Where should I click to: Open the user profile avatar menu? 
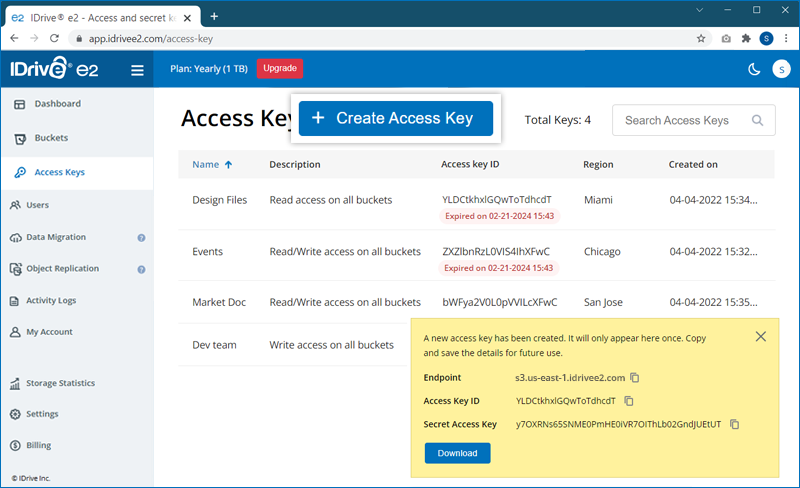[x=782, y=69]
